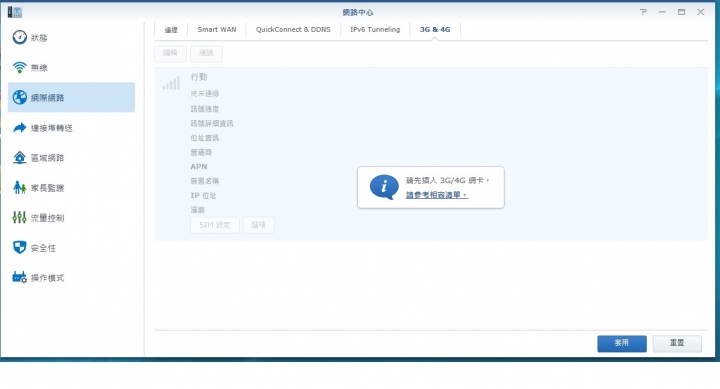Click the 漫遊 roaming label
Screen dimensions: 720x389
pos(197,209)
